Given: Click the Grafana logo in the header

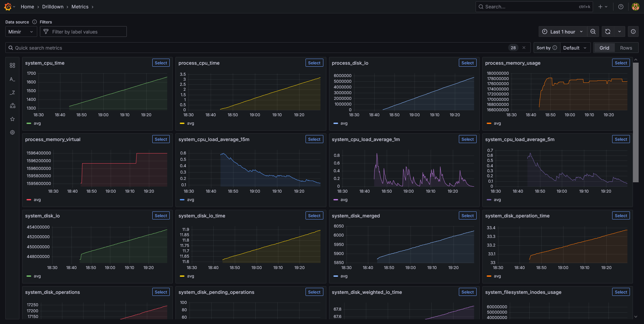Looking at the screenshot, I should 8,7.
